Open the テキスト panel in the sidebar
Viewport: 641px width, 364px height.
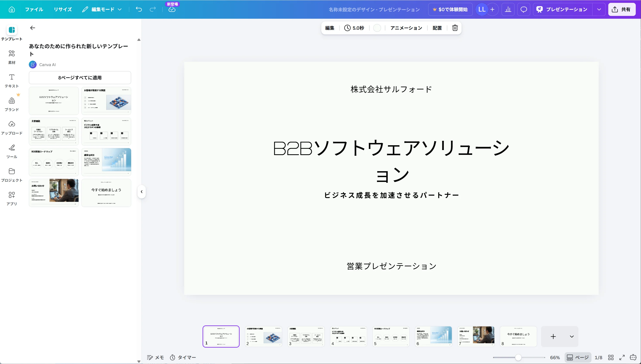12,80
